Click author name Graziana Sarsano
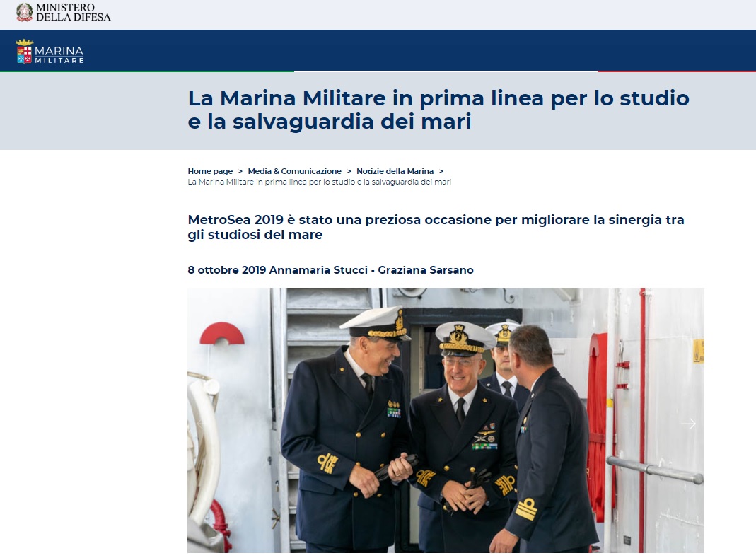Image resolution: width=756 pixels, height=558 pixels. coord(426,270)
